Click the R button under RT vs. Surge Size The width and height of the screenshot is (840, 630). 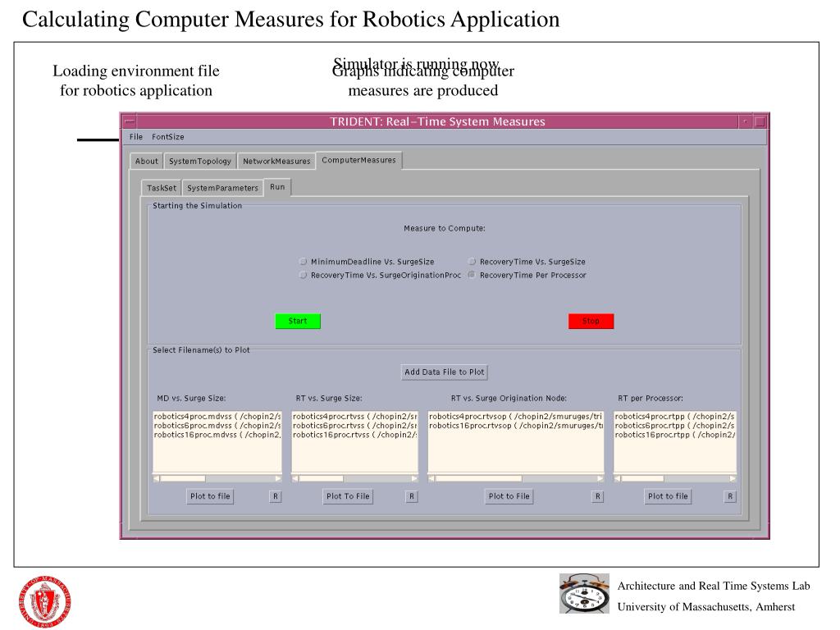click(x=412, y=496)
